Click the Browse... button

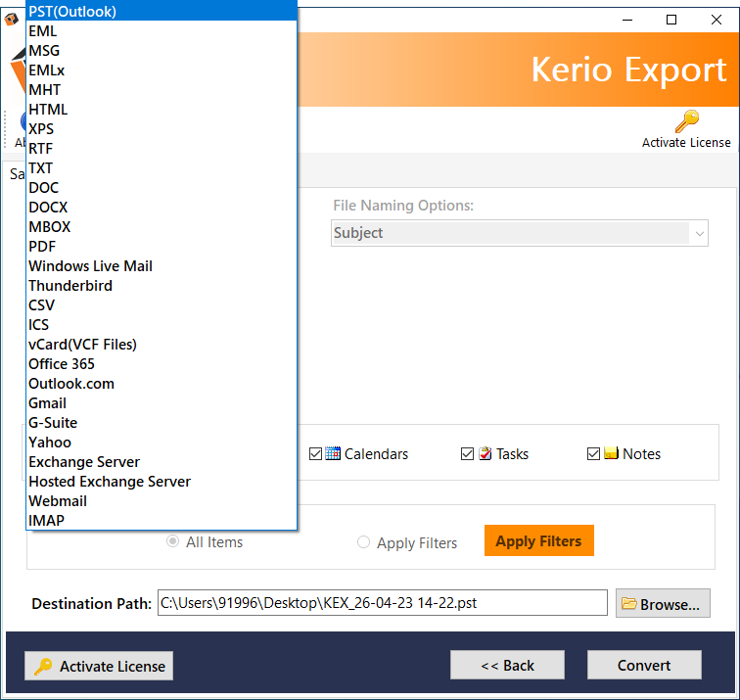point(663,603)
